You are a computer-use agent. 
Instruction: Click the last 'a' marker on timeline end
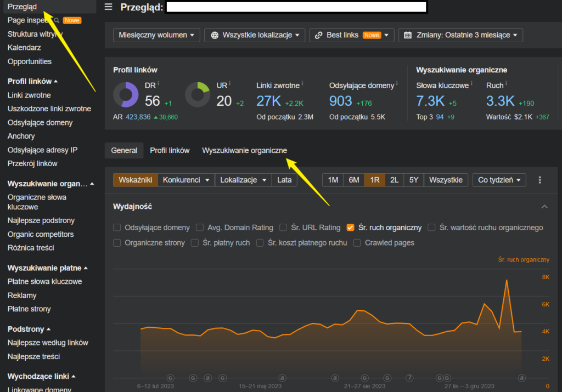point(522,378)
